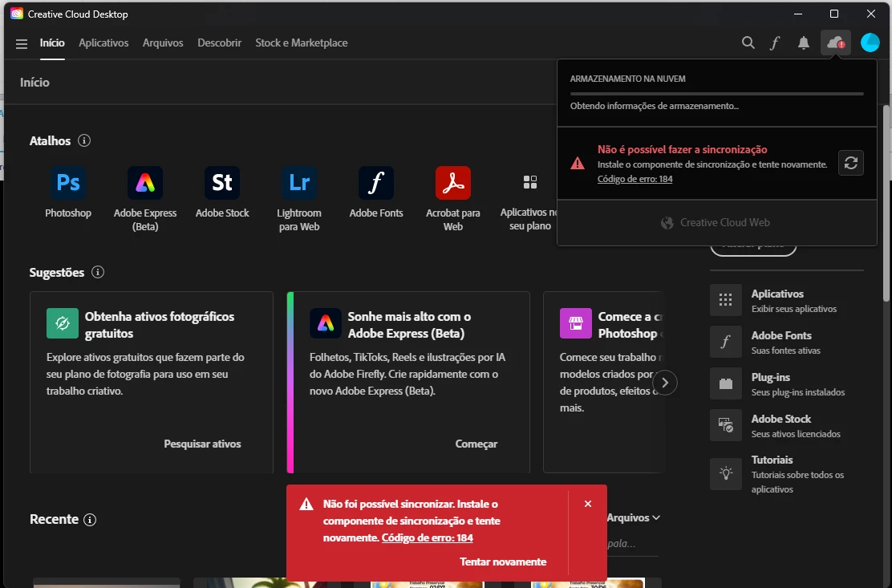Image resolution: width=892 pixels, height=588 pixels.
Task: Switch to the Aplicativos tab
Action: 103,43
